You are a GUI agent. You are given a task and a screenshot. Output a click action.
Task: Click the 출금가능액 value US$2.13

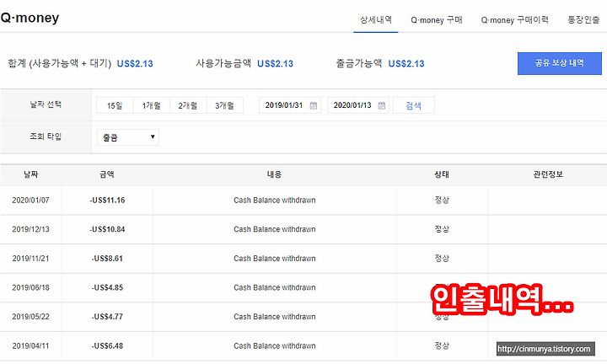[406, 64]
